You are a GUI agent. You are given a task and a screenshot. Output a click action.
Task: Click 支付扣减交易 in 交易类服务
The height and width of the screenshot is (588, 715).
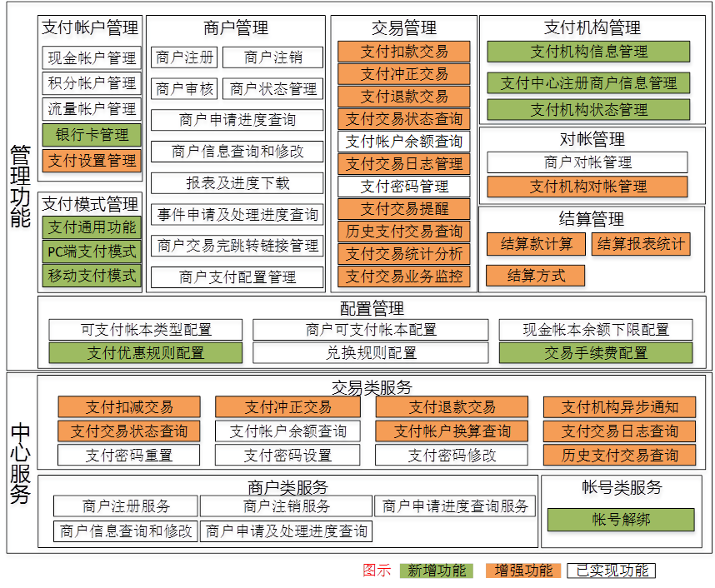tap(128, 407)
